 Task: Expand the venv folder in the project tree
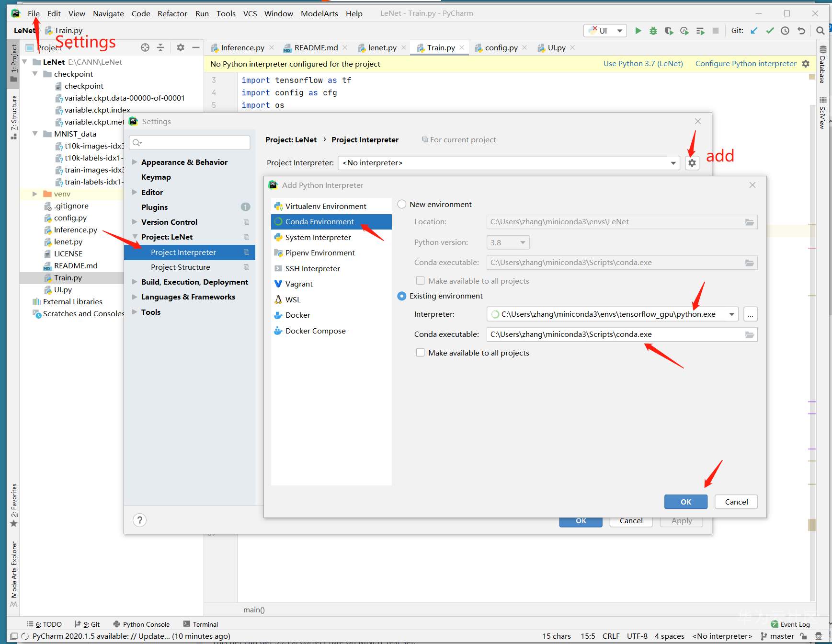[x=34, y=194]
